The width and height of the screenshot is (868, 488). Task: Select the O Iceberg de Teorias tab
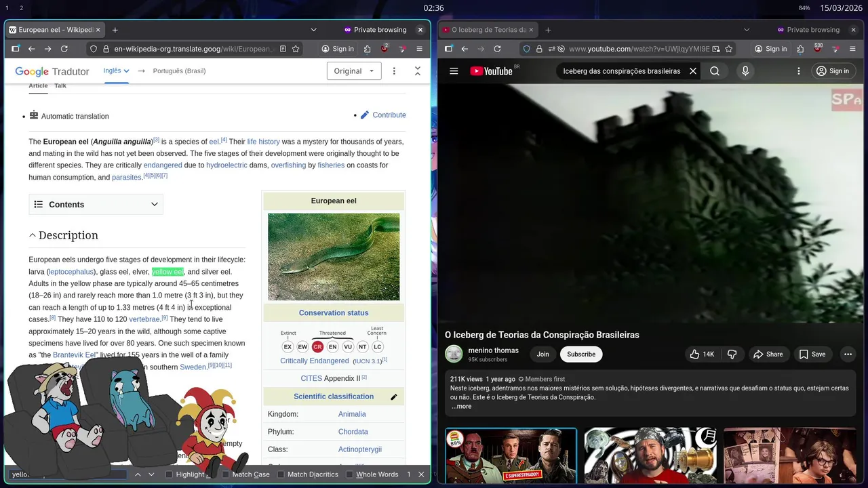click(x=488, y=30)
